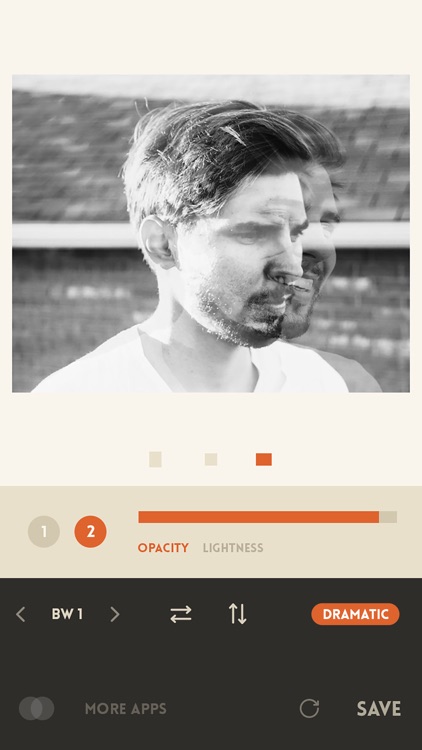The width and height of the screenshot is (422, 750).
Task: Toggle the DRAMATIC mode pill
Action: coord(355,614)
